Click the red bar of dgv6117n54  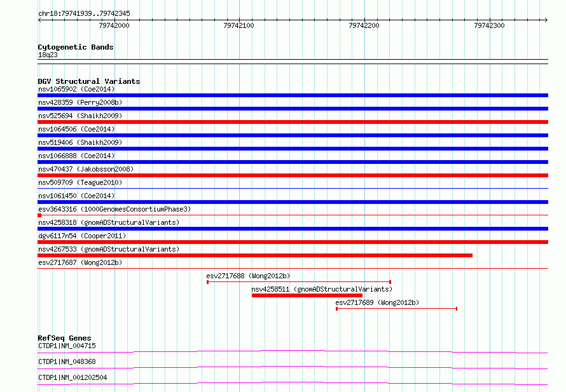[293, 242]
